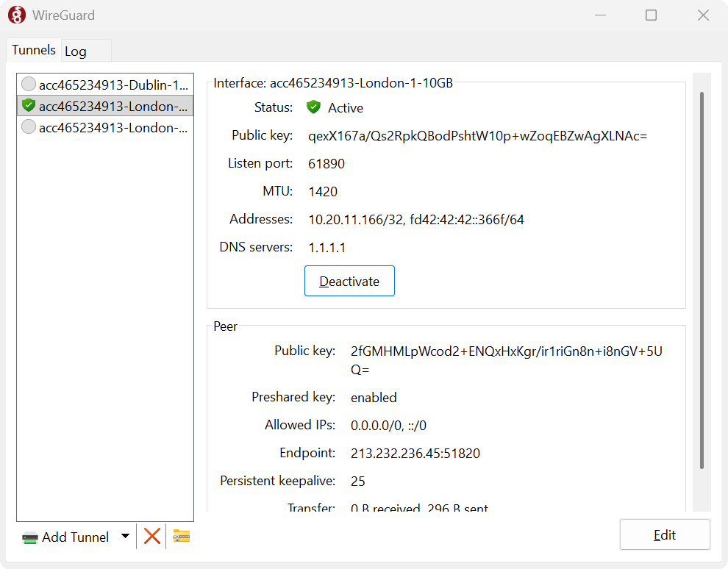The height and width of the screenshot is (569, 728).
Task: Click the vertical scrollbar of details pane
Action: (x=702, y=280)
